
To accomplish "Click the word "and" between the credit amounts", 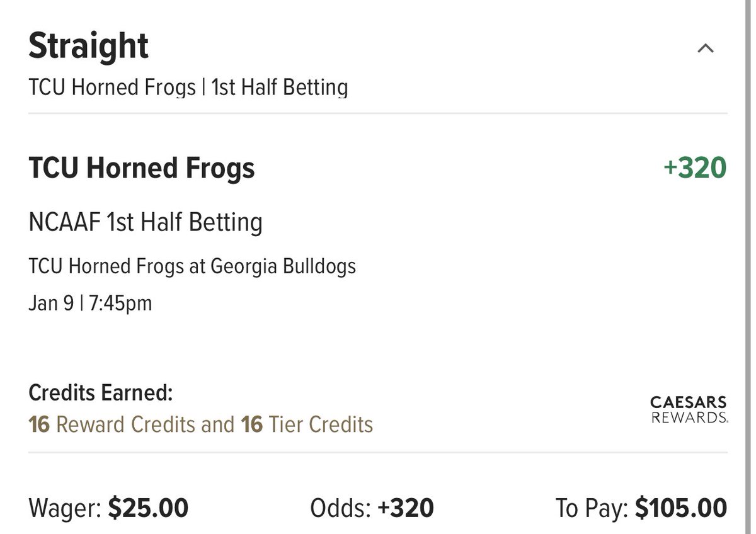I will (x=217, y=424).
